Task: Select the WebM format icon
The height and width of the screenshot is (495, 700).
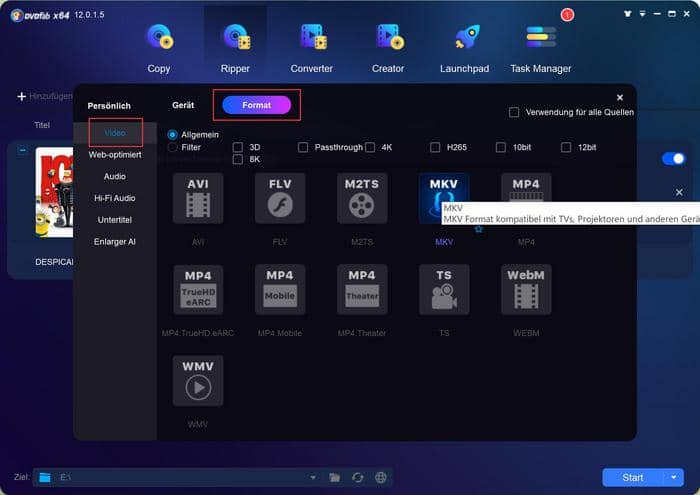Action: pyautogui.click(x=526, y=290)
